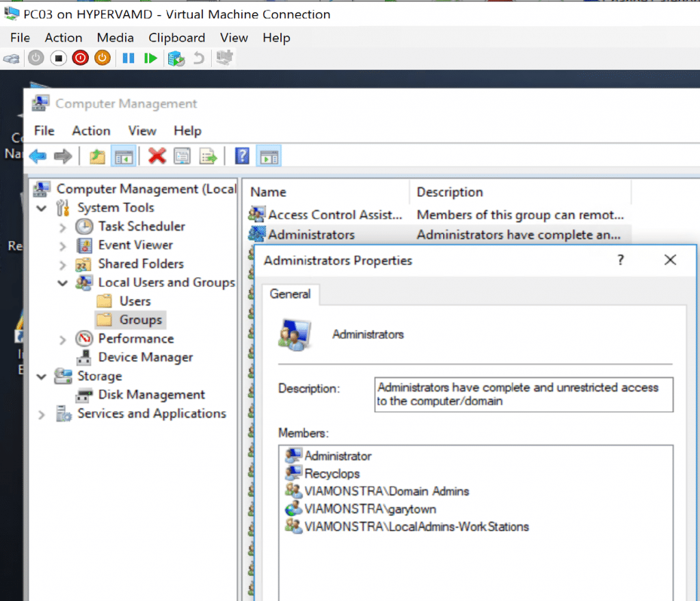Create a checkpoint of the VM
700x601 pixels.
click(175, 58)
